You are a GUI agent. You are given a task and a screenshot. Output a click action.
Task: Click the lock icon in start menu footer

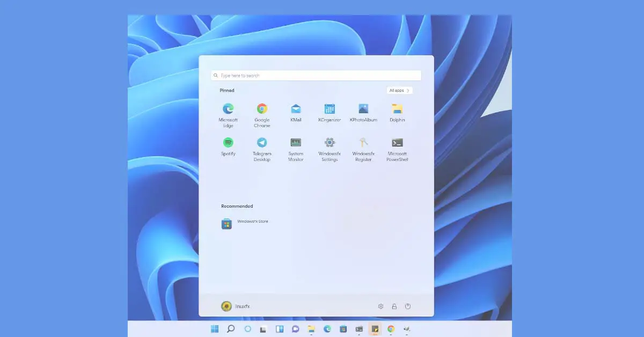point(394,306)
